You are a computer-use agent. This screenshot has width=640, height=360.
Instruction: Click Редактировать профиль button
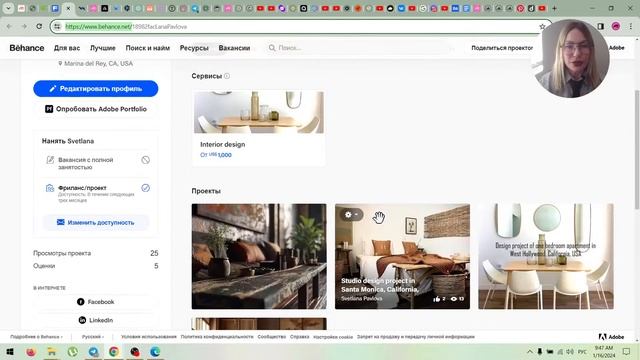(x=96, y=89)
